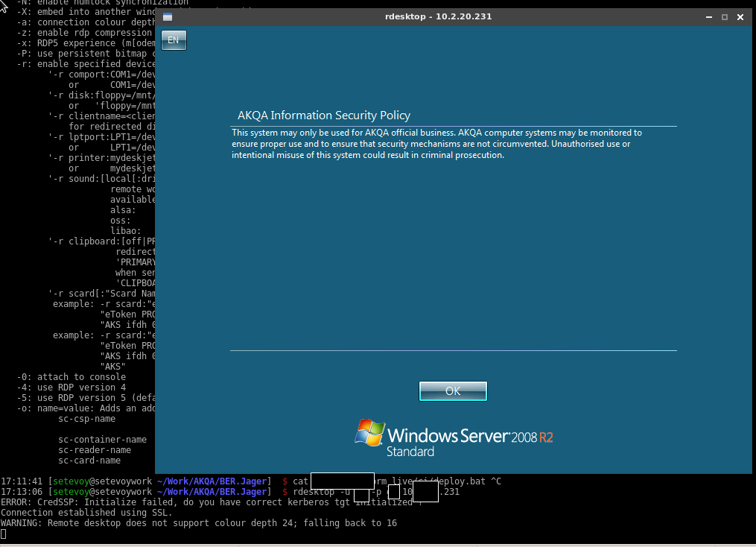Click the 'alsa:' terminal line

pyautogui.click(x=123, y=210)
